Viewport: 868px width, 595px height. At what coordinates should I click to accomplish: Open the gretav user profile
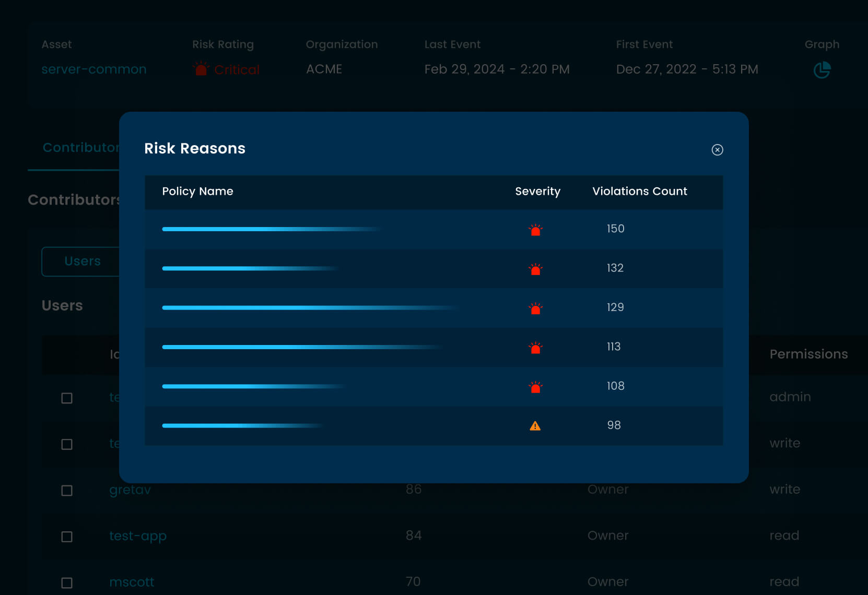point(130,490)
